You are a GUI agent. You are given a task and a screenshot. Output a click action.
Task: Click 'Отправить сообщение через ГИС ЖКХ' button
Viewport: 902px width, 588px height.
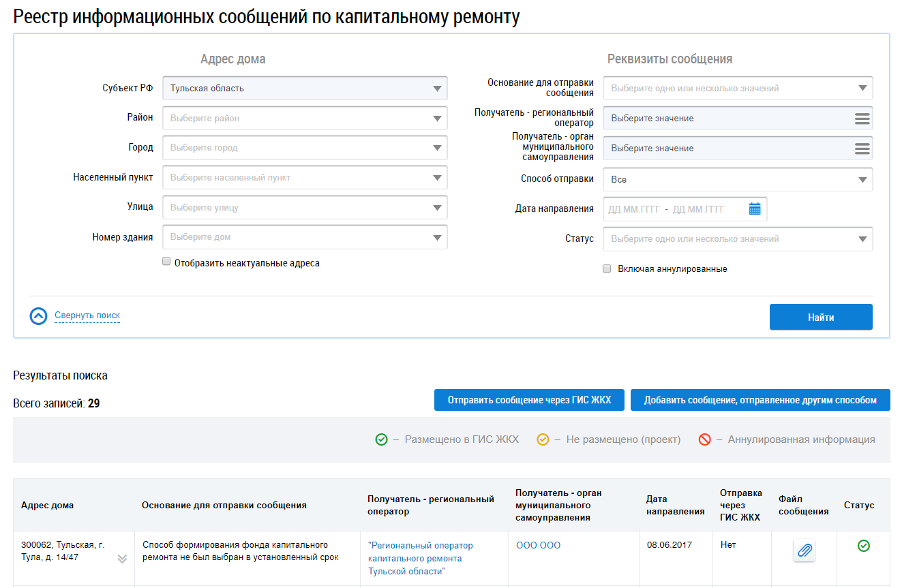coord(529,401)
